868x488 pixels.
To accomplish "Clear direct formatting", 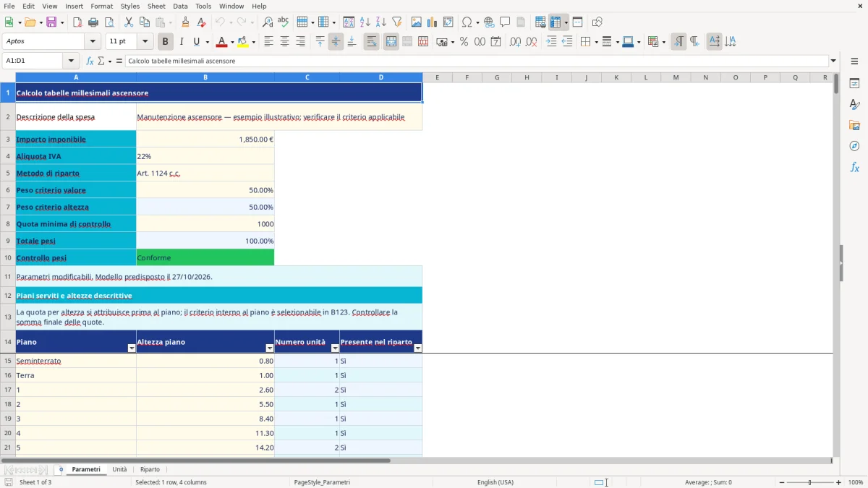I will coord(202,22).
